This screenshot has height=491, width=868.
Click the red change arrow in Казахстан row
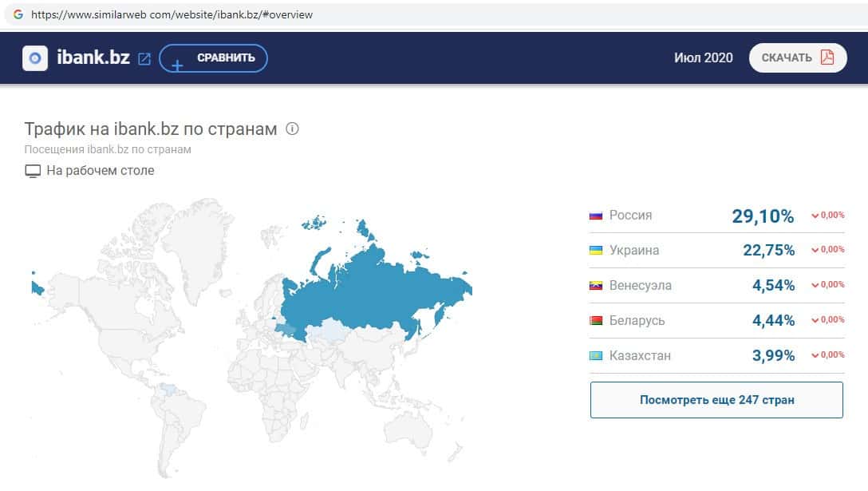click(815, 355)
